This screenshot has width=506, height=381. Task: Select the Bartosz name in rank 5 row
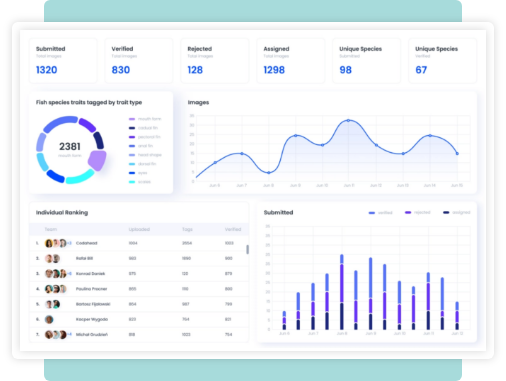click(93, 304)
